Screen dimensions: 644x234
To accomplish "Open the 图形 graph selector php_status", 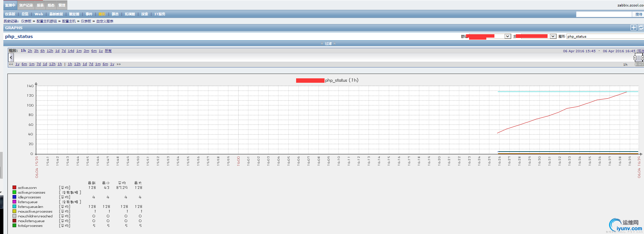I will (605, 36).
